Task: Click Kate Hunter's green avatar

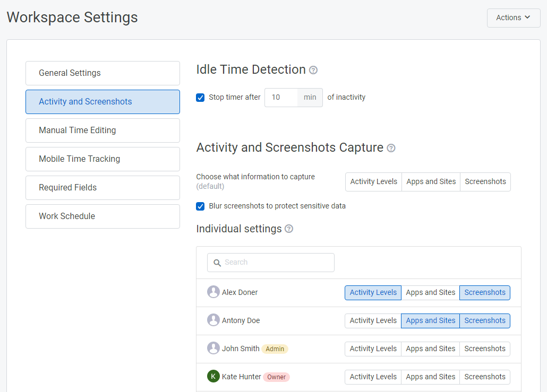Action: click(x=213, y=377)
